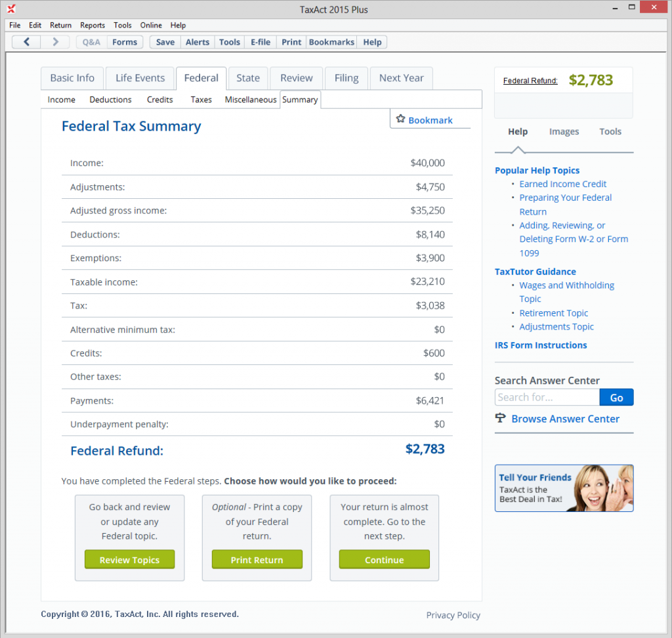Viewport: 672px width, 638px height.
Task: Switch to Forms view
Action: click(125, 41)
